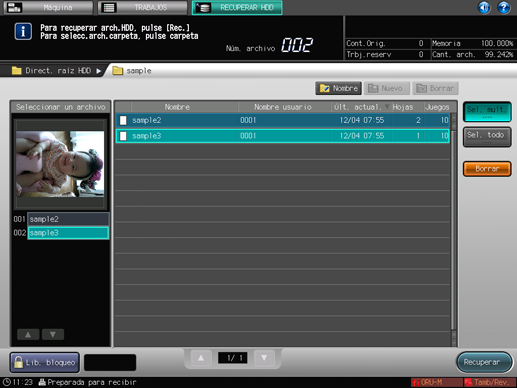Select the RECUPERAR HDD tab
Screen dimensions: 517x388
pos(237,7)
